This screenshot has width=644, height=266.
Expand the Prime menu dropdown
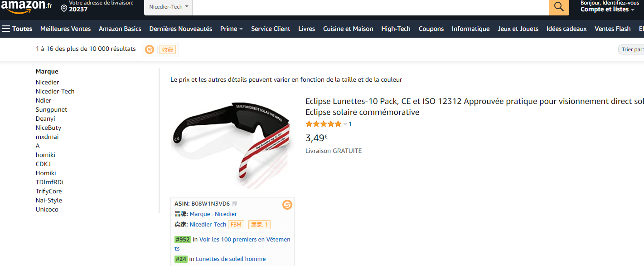(232, 29)
